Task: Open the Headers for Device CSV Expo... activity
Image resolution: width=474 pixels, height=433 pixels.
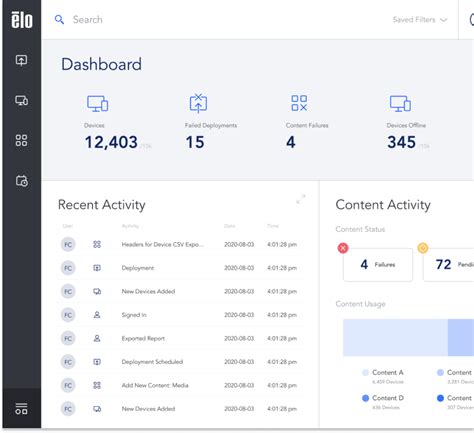Action: pos(163,245)
